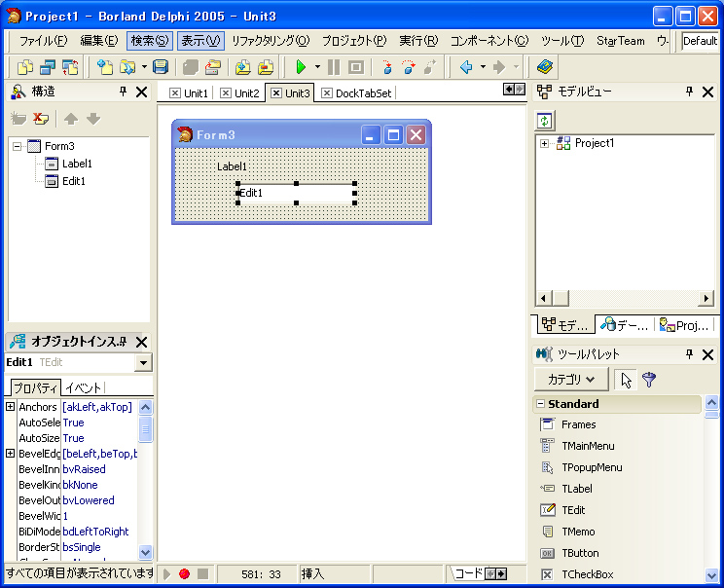
Task: Click the filter funnel in Tool Palette
Action: point(649,380)
